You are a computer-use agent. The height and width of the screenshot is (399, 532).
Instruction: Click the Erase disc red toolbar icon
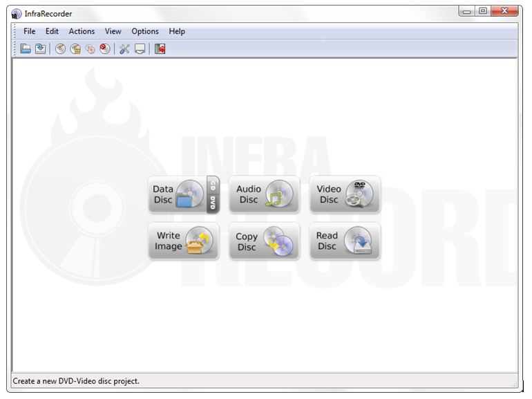[105, 49]
